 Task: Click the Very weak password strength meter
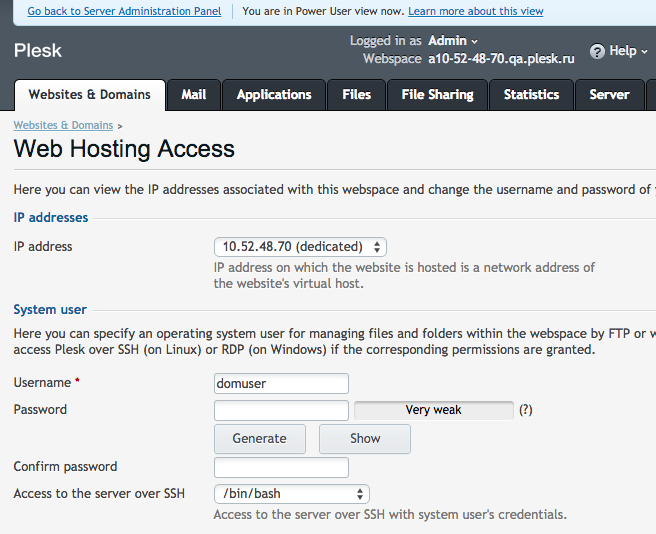click(x=433, y=410)
